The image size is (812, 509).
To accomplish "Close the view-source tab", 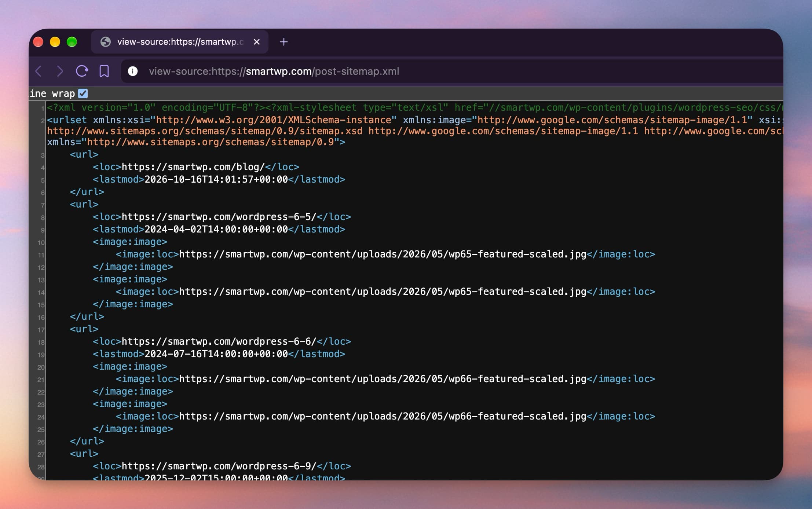I will [x=257, y=42].
